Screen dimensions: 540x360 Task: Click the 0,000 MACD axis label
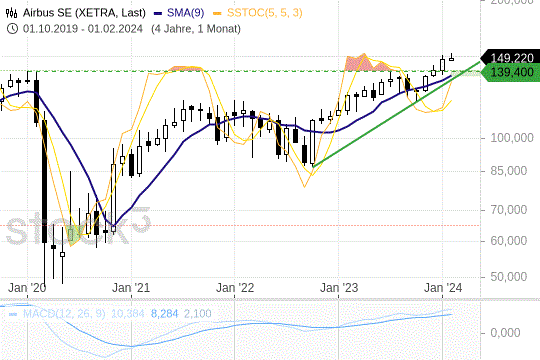(x=505, y=333)
